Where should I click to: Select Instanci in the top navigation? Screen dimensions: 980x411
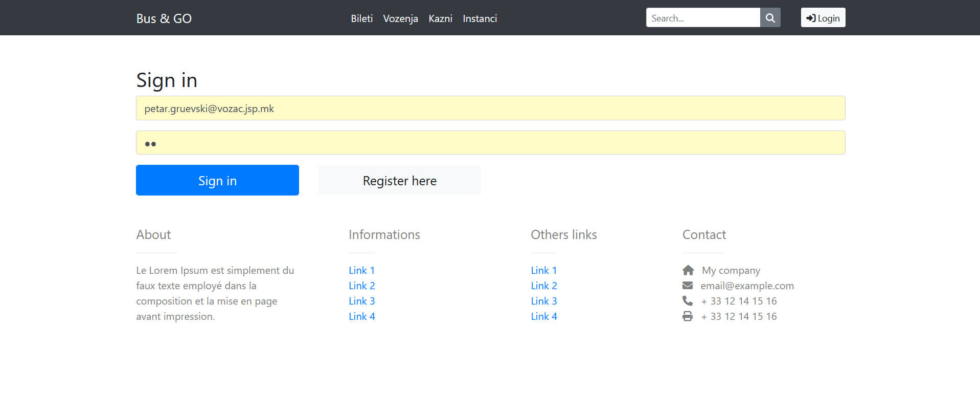pos(480,18)
